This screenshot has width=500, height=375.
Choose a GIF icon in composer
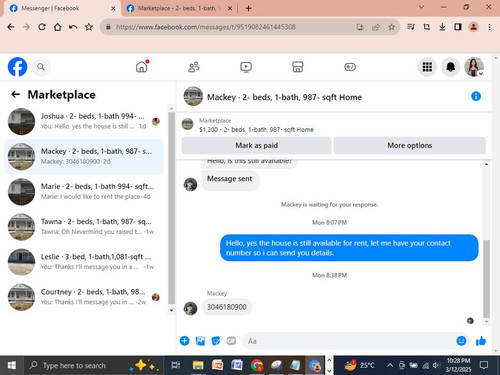click(231, 341)
